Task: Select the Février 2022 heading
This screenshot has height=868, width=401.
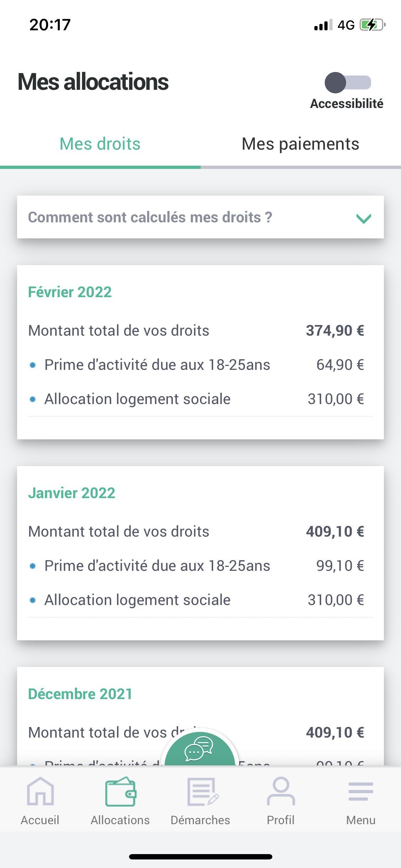Action: [70, 292]
